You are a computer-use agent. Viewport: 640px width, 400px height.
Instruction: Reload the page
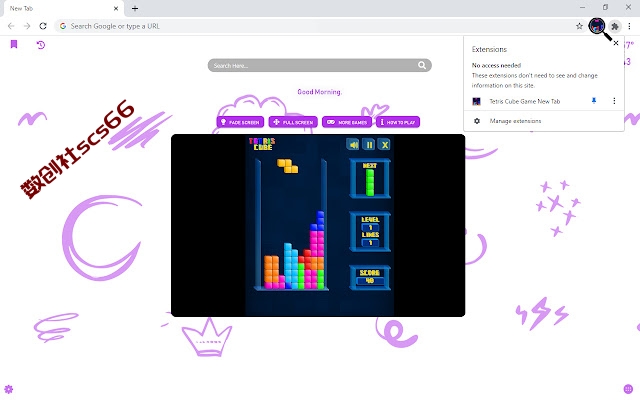click(43, 26)
